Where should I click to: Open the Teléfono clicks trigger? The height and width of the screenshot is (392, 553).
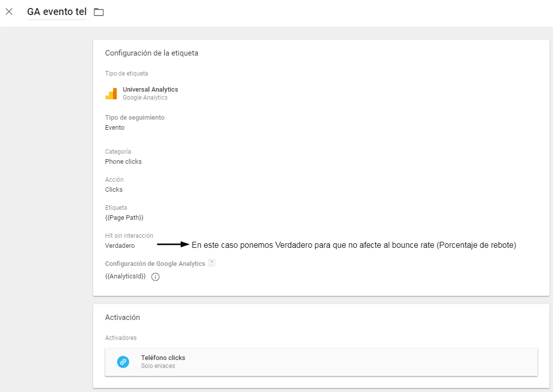coord(163,357)
